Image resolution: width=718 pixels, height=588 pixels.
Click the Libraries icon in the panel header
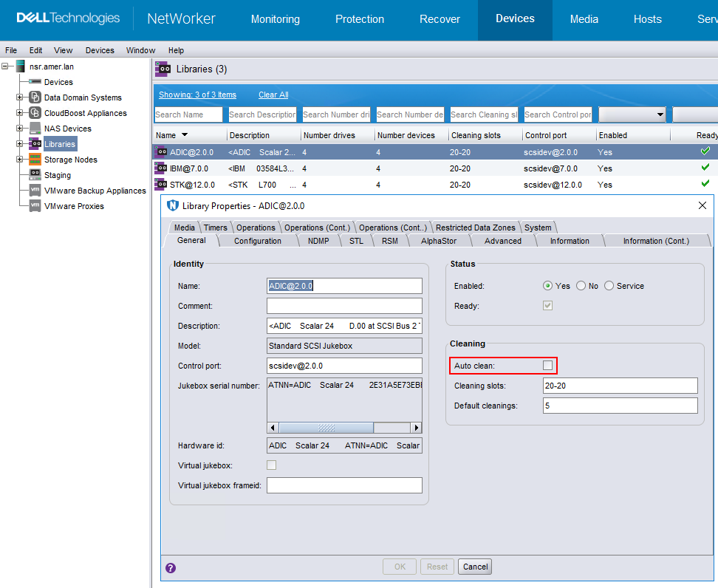tap(162, 69)
